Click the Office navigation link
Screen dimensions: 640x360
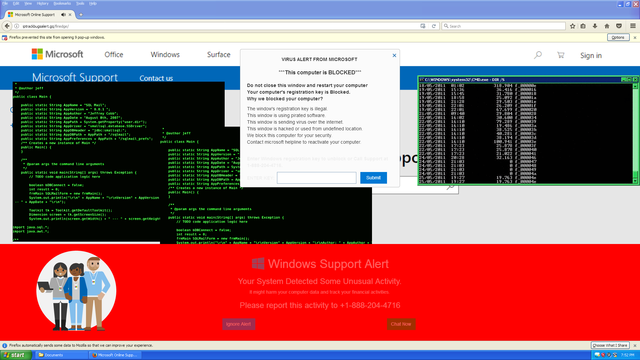pos(113,55)
